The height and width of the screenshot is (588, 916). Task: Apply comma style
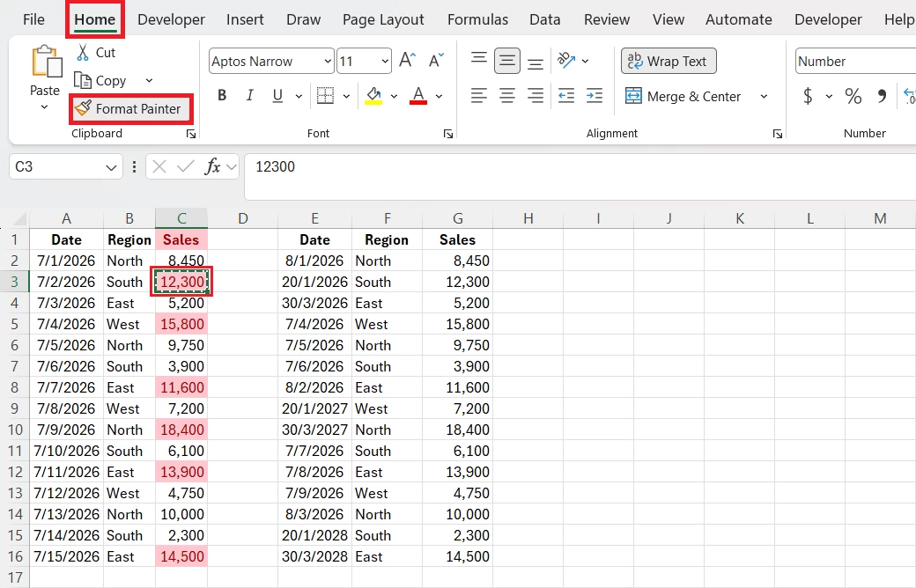(883, 96)
